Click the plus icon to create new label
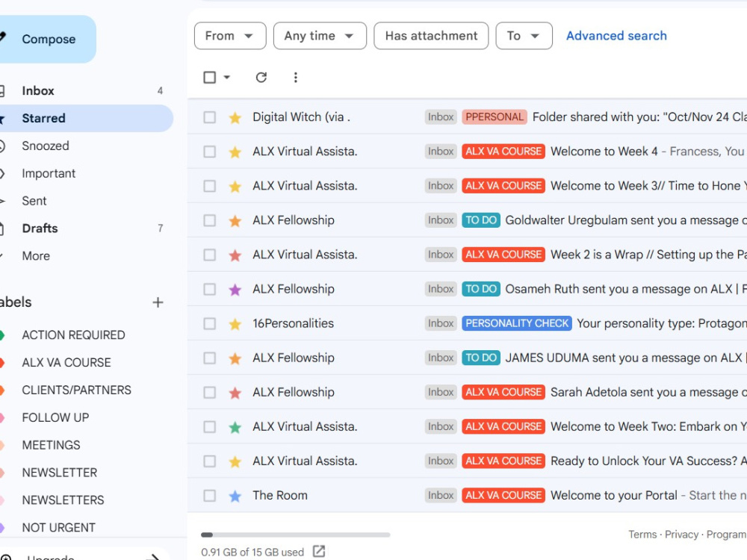 (x=158, y=302)
